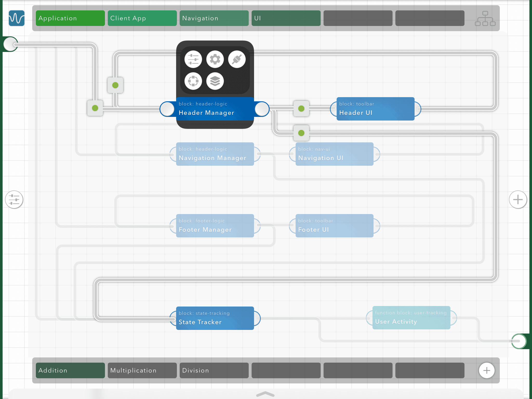Screen dimensions: 532x399
Task: Expand the bottom drawer chevron handle
Action: [x=265, y=394]
